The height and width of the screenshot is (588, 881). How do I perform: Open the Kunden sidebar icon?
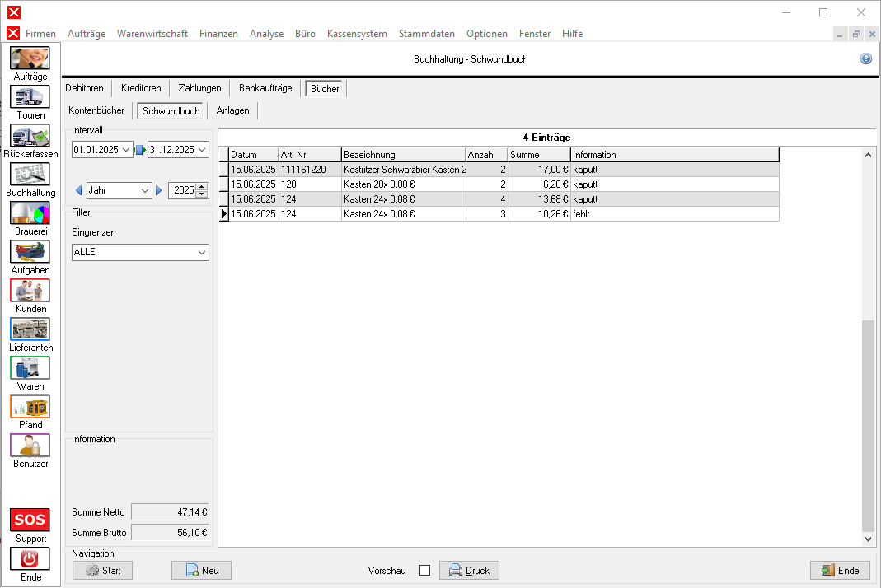30,291
